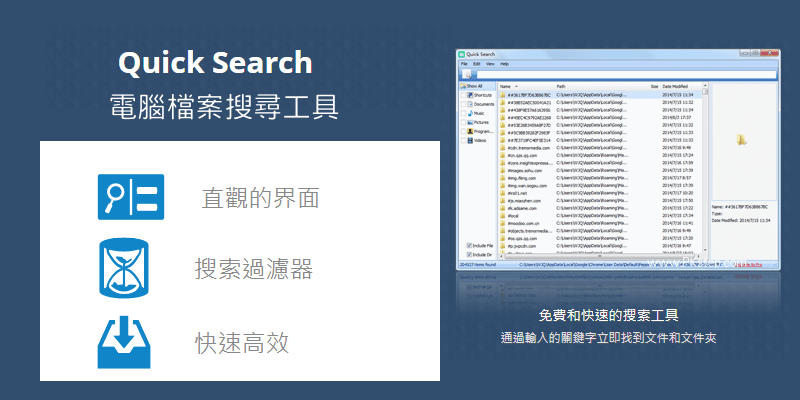Click folder icon of #local row
Screen dimensions: 800x400
503,216
